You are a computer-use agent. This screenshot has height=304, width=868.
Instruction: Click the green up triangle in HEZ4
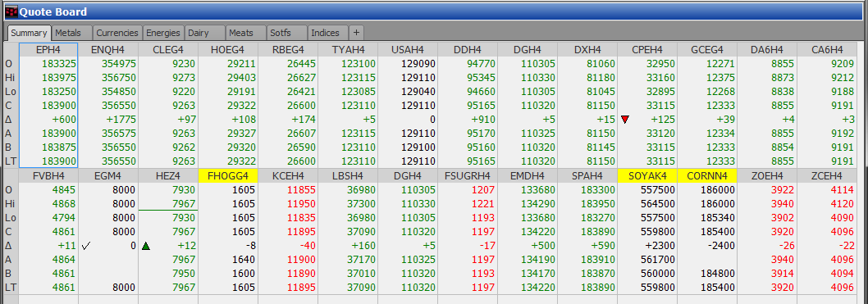pyautogui.click(x=146, y=245)
